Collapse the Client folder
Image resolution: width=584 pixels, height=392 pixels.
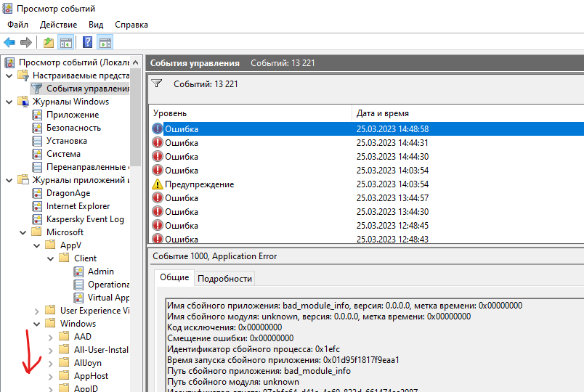51,258
